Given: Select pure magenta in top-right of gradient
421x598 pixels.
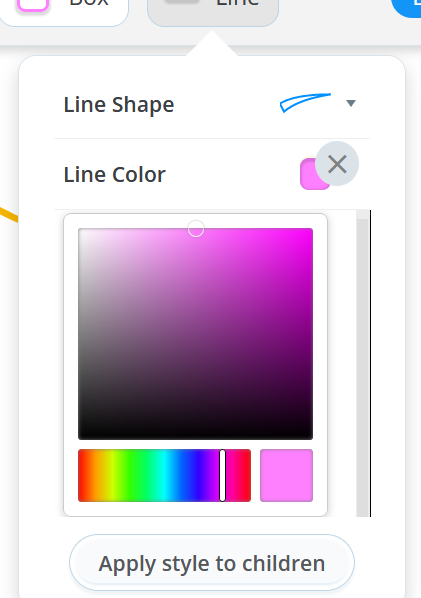Looking at the screenshot, I should 310,231.
